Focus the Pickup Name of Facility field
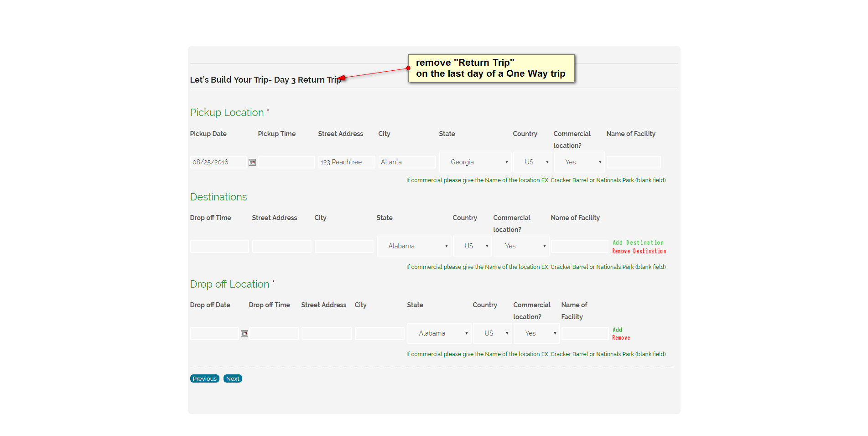This screenshot has height=436, width=868. coord(634,162)
